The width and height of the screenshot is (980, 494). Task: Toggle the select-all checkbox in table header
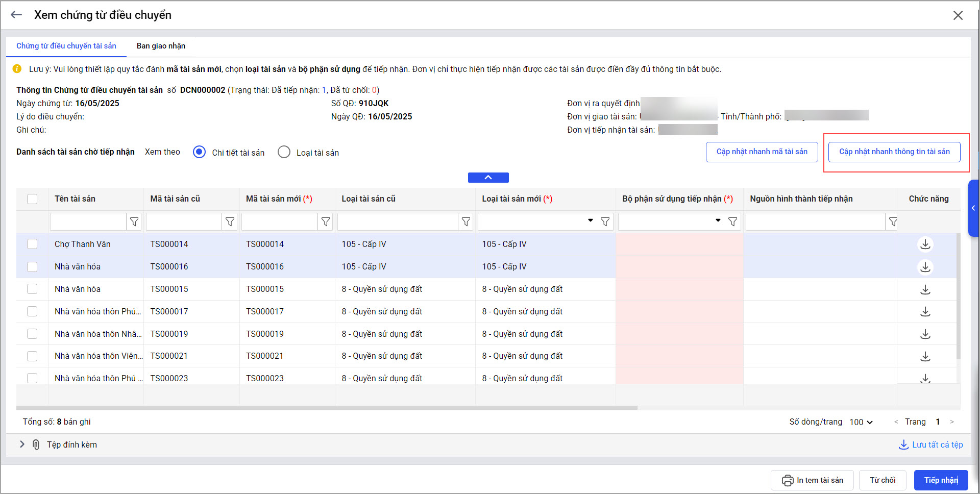(32, 199)
